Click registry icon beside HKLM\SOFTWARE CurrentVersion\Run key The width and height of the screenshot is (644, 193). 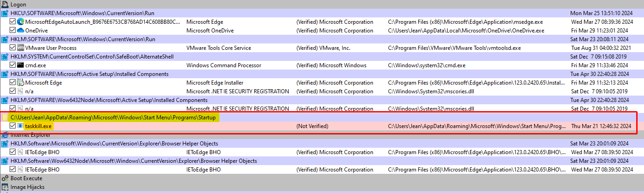[x=5, y=39]
